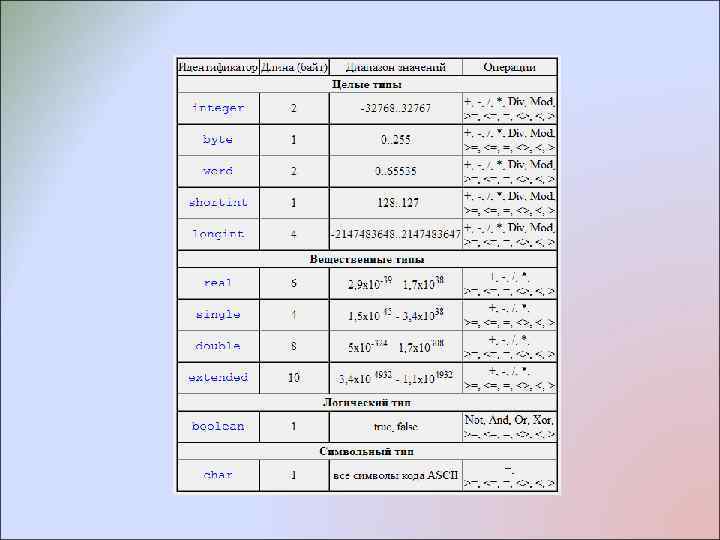Select the real range starting '2,9x10'
Image resolution: width=720 pixels, height=540 pixels.
point(396,283)
